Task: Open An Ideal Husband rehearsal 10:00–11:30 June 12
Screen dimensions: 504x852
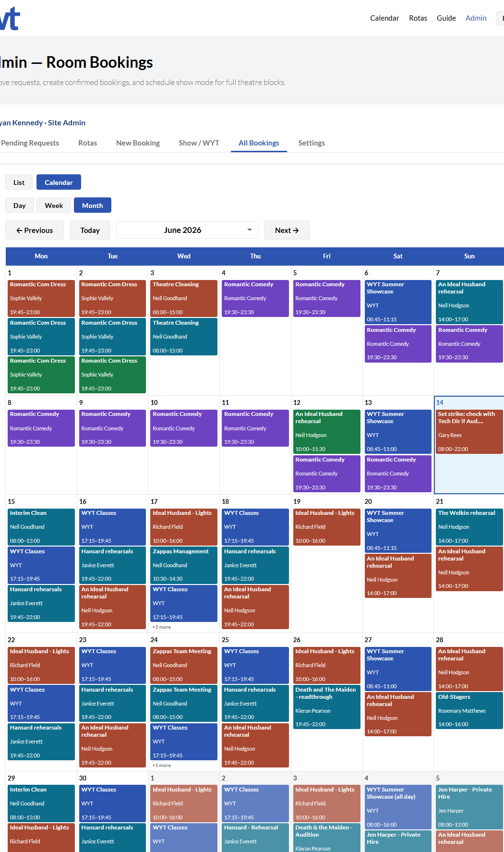Action: [326, 431]
